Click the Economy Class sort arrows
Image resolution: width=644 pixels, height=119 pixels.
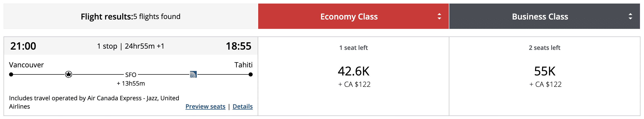[439, 16]
